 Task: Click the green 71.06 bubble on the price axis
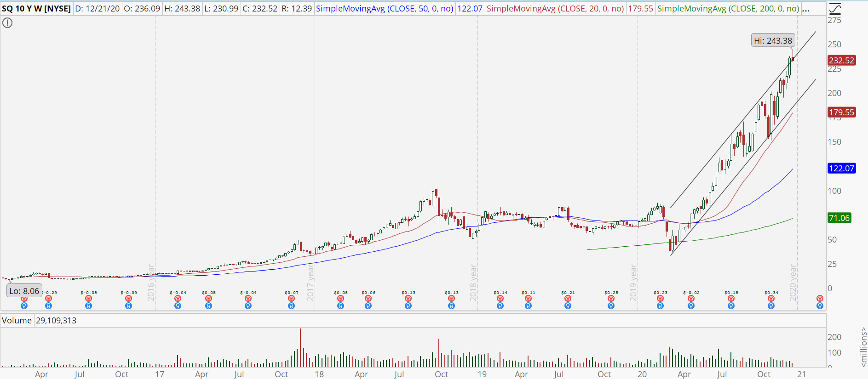(x=839, y=218)
